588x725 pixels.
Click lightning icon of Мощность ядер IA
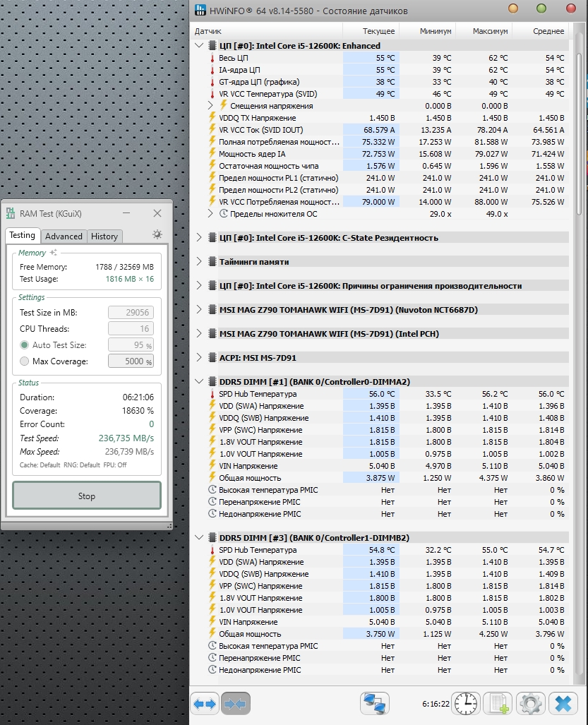click(x=212, y=153)
